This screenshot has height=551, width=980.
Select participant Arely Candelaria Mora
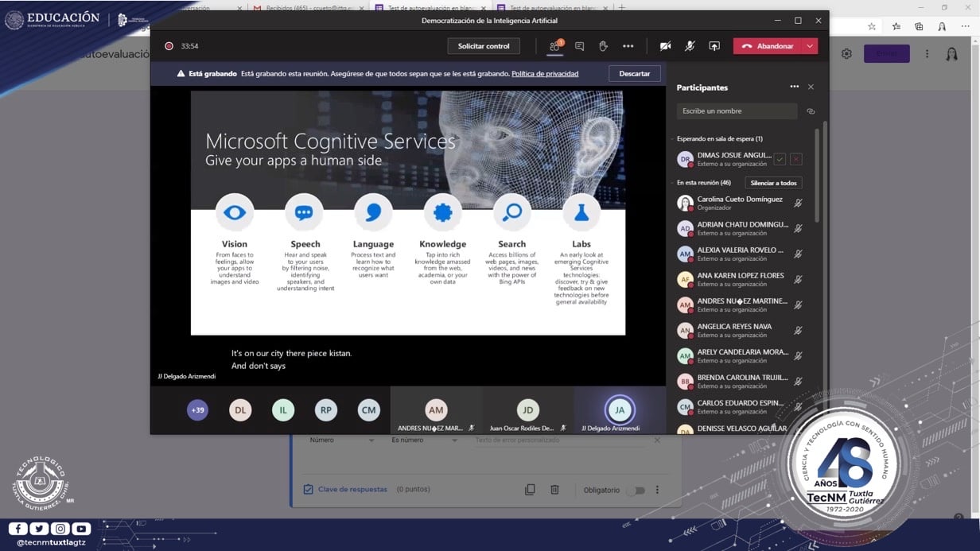741,356
